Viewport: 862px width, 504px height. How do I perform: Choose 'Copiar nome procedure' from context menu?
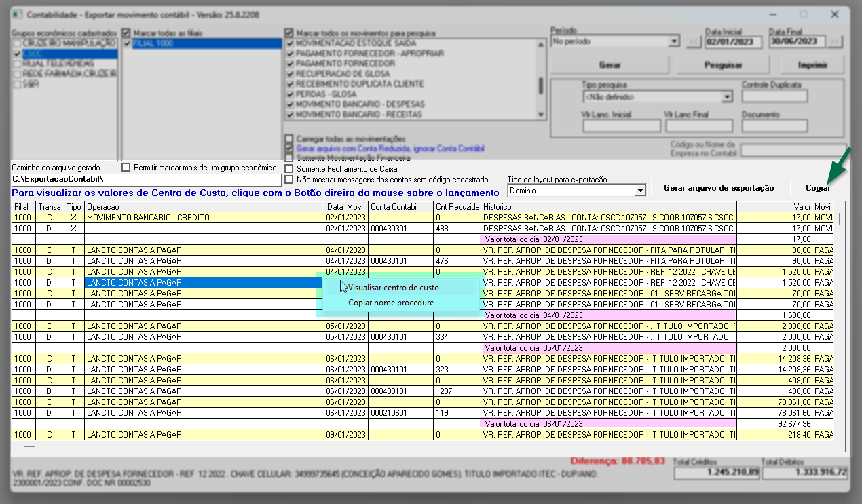tap(390, 303)
